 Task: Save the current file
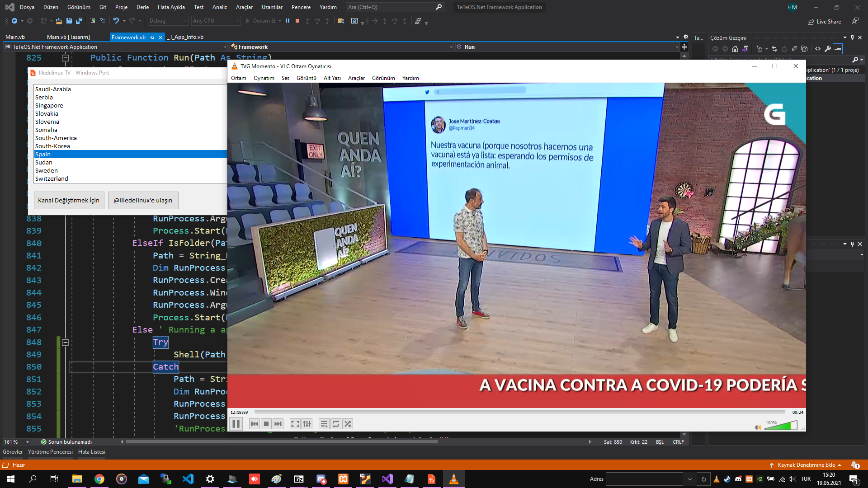pos(69,21)
